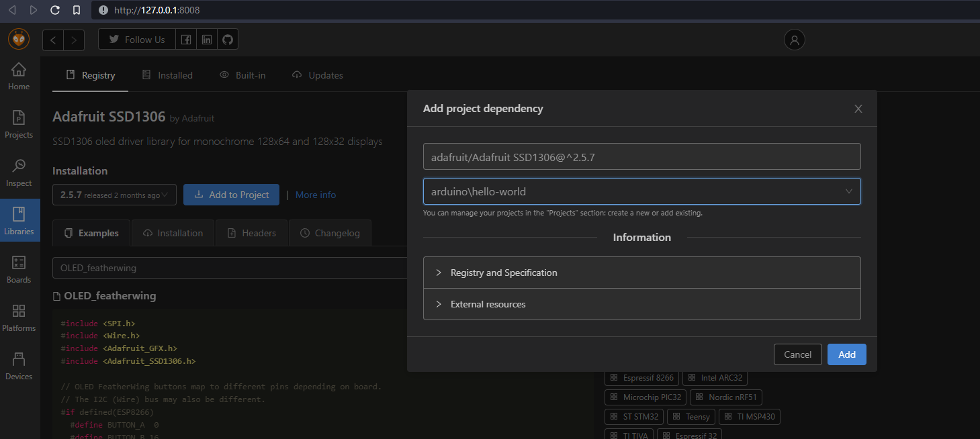Image resolution: width=980 pixels, height=439 pixels.
Task: Click the TI MSP430 platform tag
Action: click(x=750, y=417)
